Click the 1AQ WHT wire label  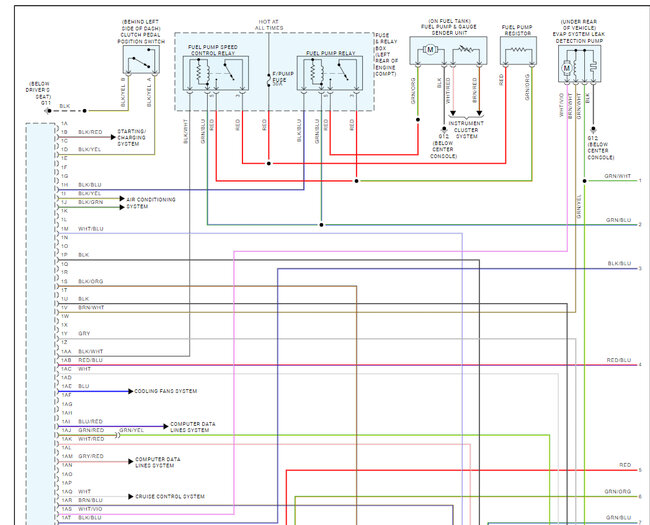pos(84,492)
